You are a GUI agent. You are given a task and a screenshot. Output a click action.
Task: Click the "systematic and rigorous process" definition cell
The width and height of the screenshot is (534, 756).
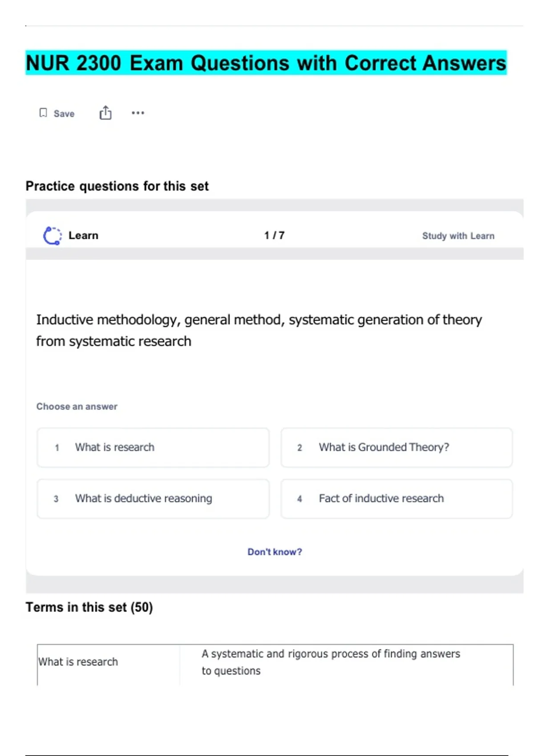point(331,662)
